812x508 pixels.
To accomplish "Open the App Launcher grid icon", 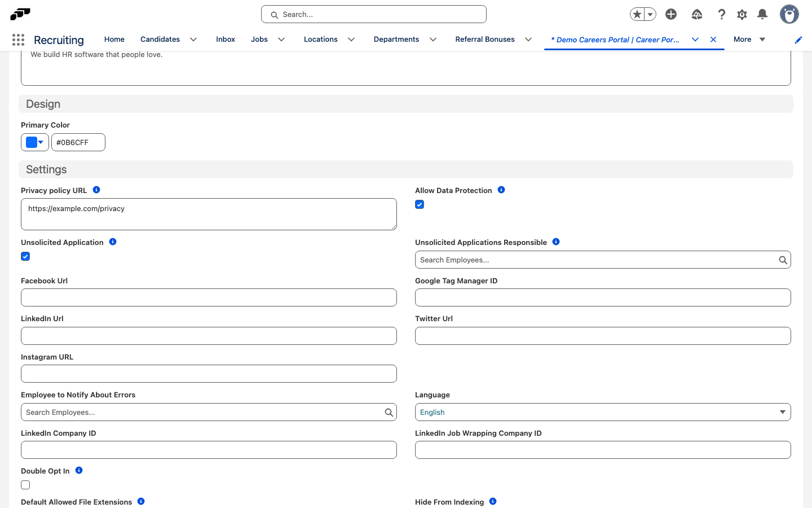I will (x=18, y=40).
